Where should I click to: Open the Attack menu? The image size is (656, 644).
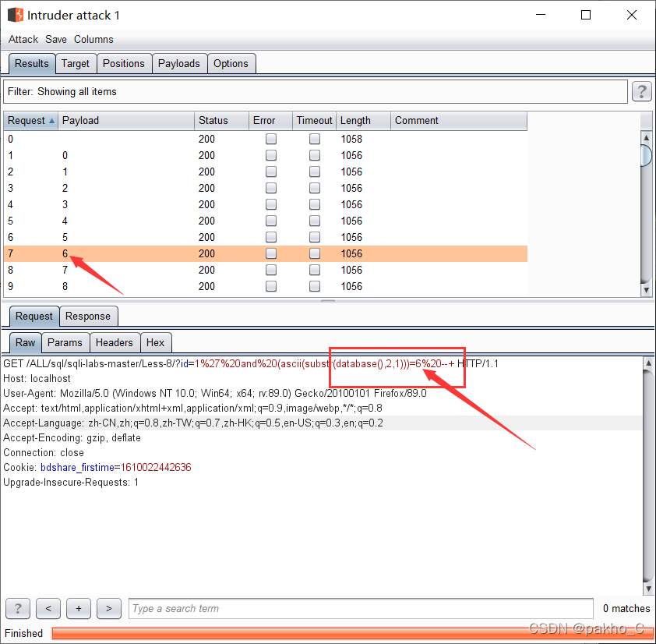pos(23,39)
